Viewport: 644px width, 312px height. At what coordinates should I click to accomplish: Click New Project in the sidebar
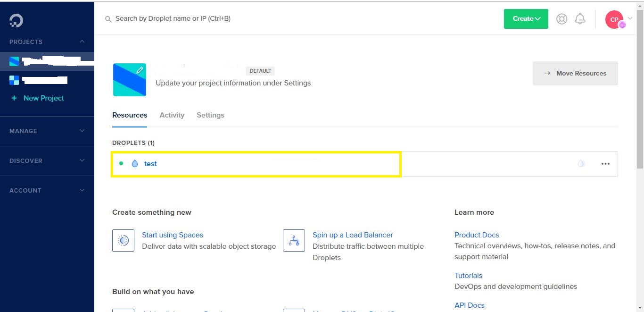point(43,98)
